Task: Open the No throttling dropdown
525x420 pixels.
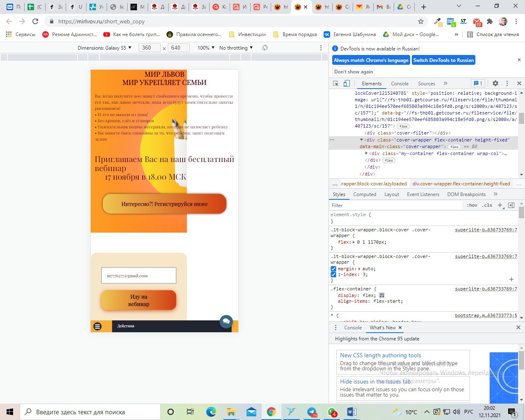Action: (x=236, y=48)
